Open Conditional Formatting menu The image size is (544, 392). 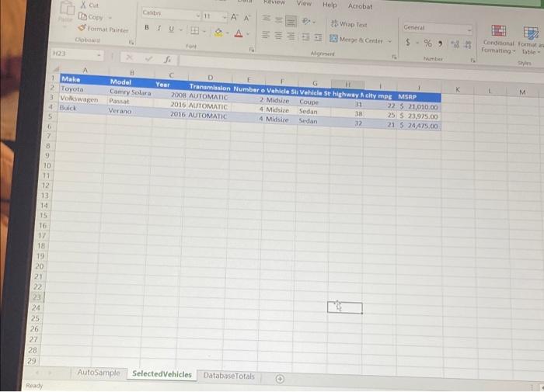pyautogui.click(x=498, y=40)
